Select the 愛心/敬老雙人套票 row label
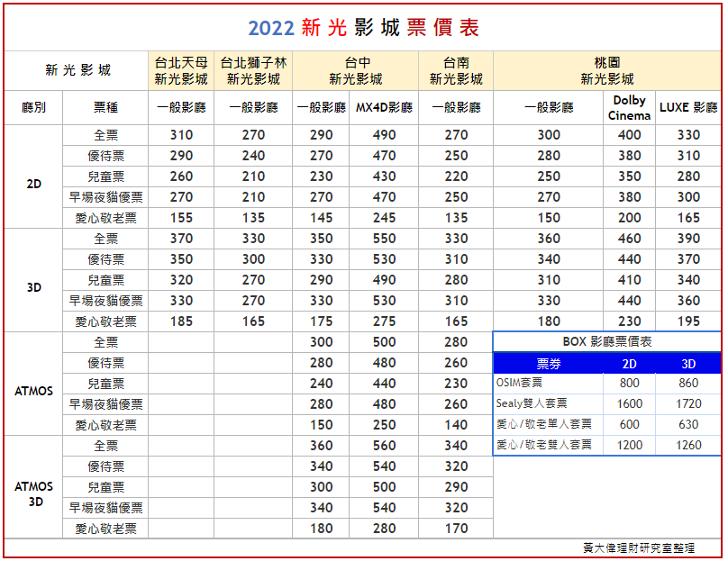The height and width of the screenshot is (561, 728). click(x=543, y=445)
